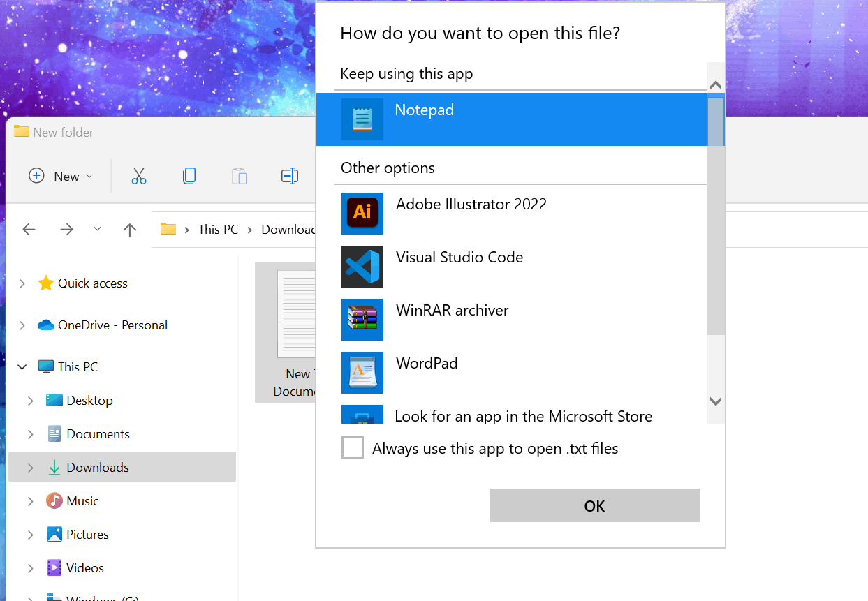Click the folder icon in address bar
Image resolution: width=868 pixels, height=601 pixels.
click(168, 229)
